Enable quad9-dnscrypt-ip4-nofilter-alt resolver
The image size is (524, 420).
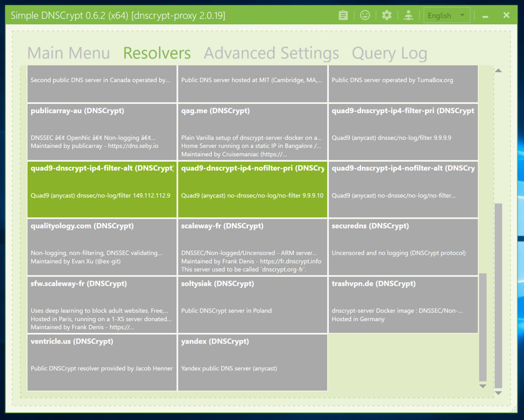pyautogui.click(x=403, y=189)
